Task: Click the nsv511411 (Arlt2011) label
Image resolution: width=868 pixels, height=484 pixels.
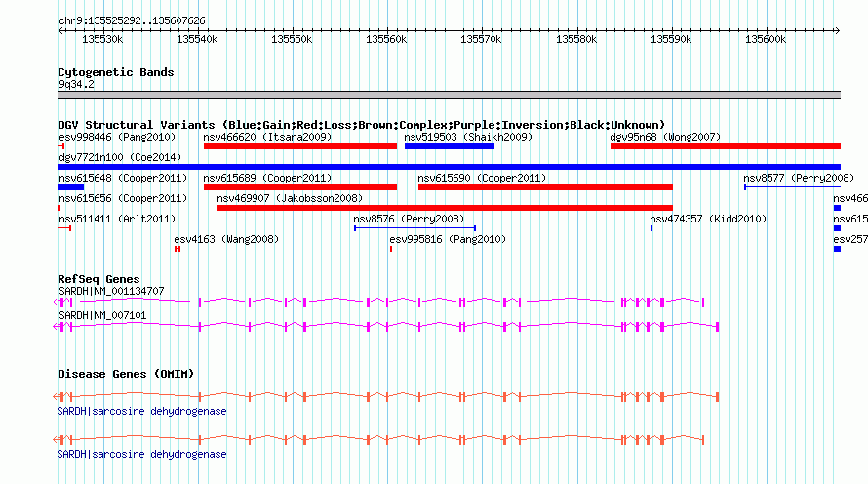Action: pos(117,219)
